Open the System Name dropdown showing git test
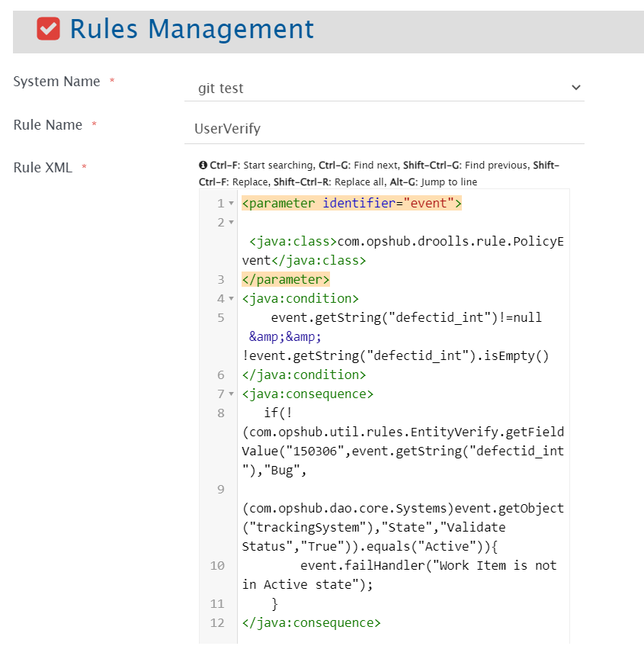 click(x=385, y=88)
